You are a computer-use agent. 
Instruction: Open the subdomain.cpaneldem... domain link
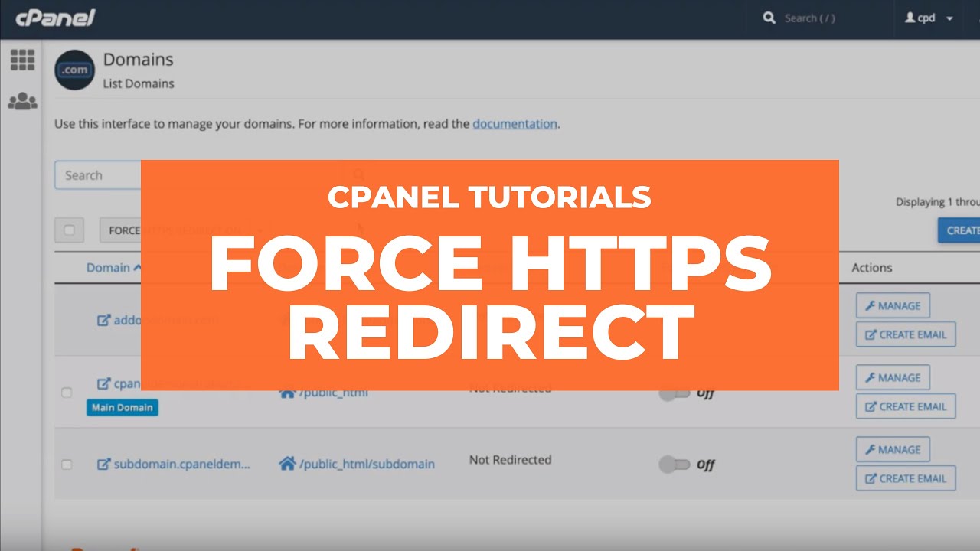pos(182,464)
